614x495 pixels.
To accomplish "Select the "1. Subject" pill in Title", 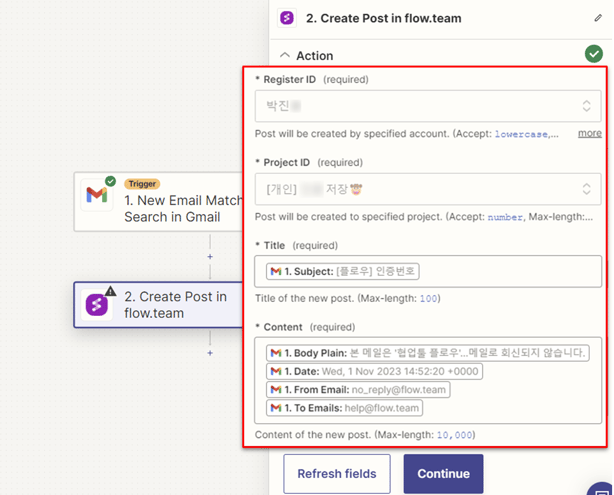I will [x=344, y=271].
